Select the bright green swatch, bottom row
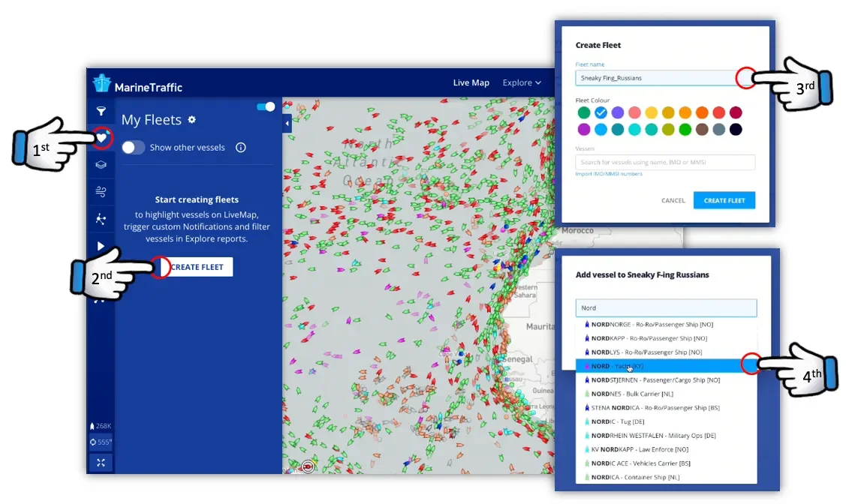Image resolution: width=846 pixels, height=504 pixels. [x=685, y=129]
